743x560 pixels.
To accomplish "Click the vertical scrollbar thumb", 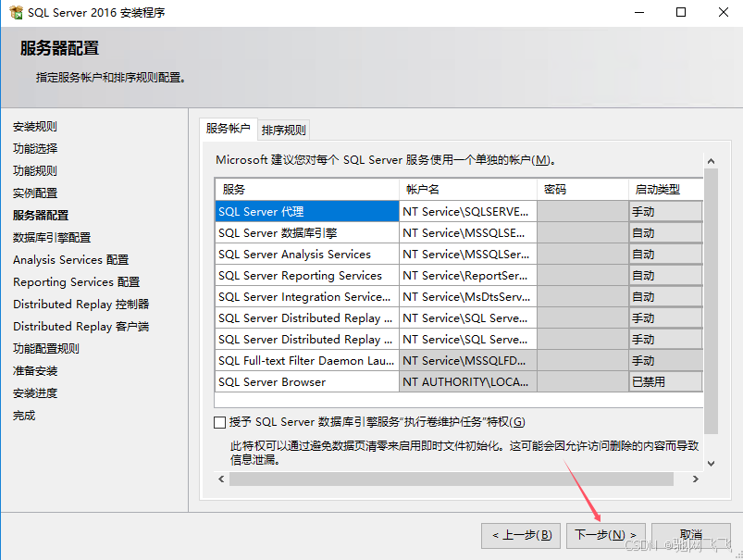I will pyautogui.click(x=711, y=301).
